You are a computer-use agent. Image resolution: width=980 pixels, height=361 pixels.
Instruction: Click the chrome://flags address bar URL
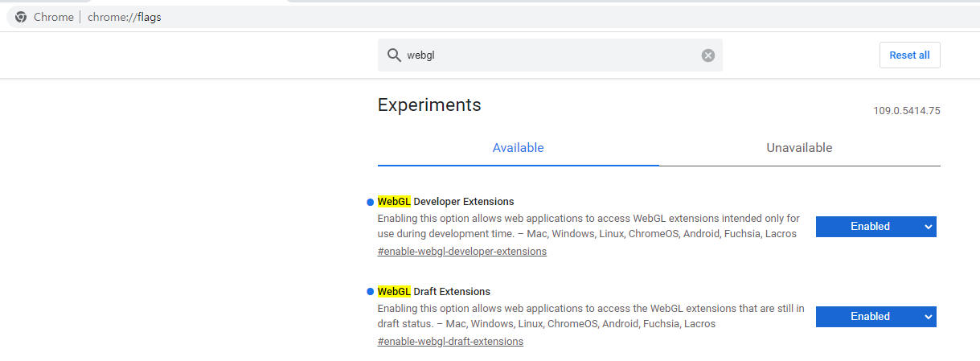point(125,17)
